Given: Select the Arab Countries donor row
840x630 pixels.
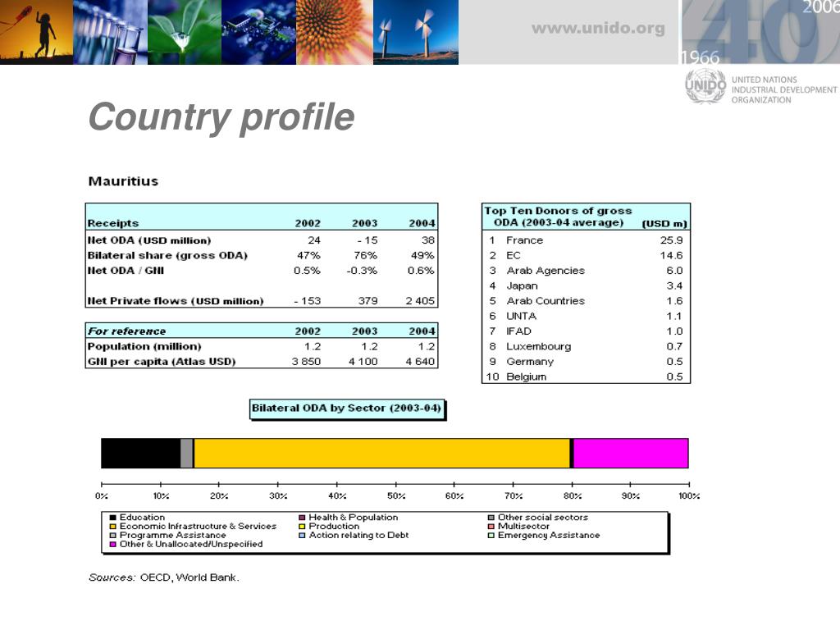Looking at the screenshot, I should coord(586,301).
